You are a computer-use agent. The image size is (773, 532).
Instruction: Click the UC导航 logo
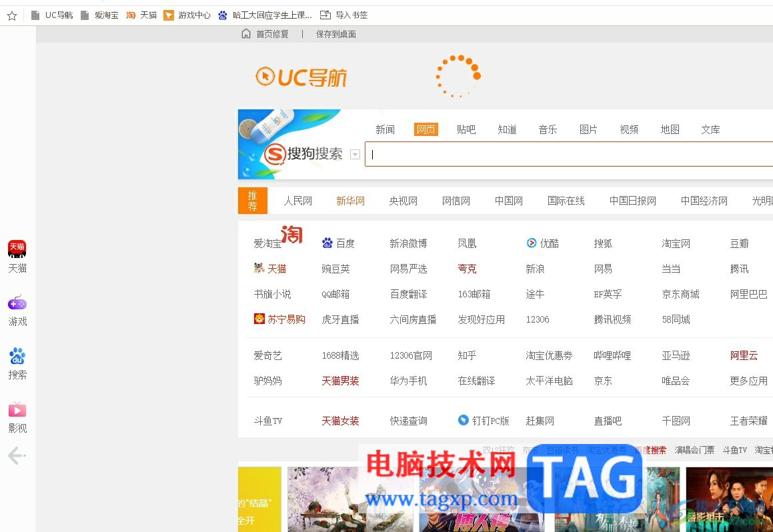click(301, 77)
